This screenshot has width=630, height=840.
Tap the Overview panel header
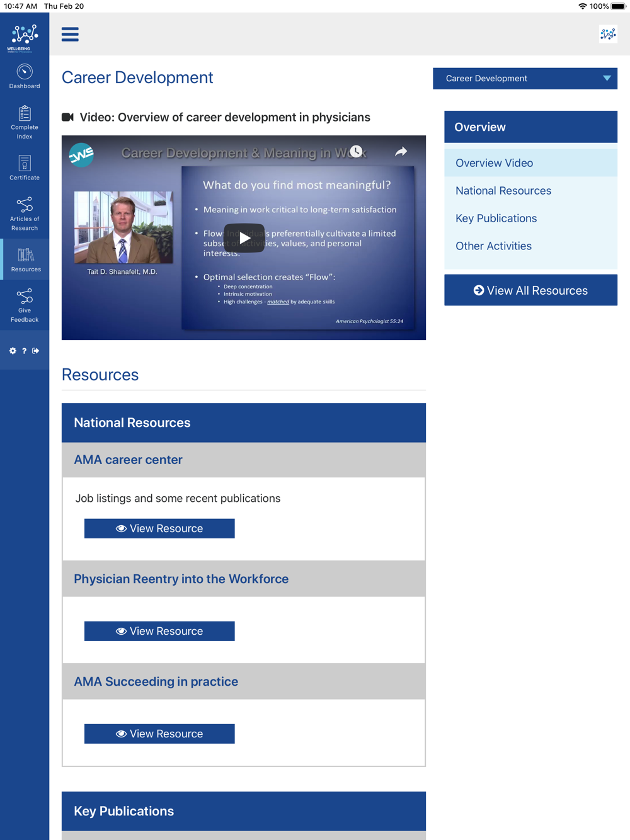530,127
